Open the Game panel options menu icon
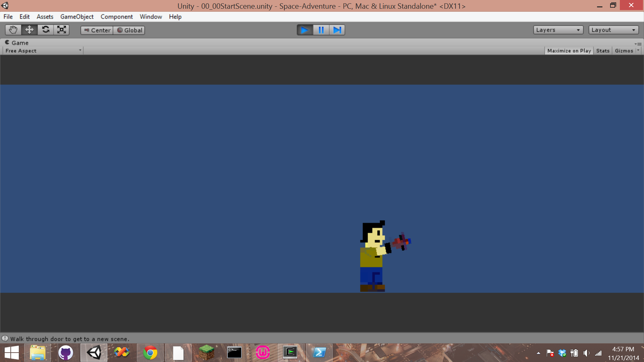The height and width of the screenshot is (362, 644). pos(638,44)
